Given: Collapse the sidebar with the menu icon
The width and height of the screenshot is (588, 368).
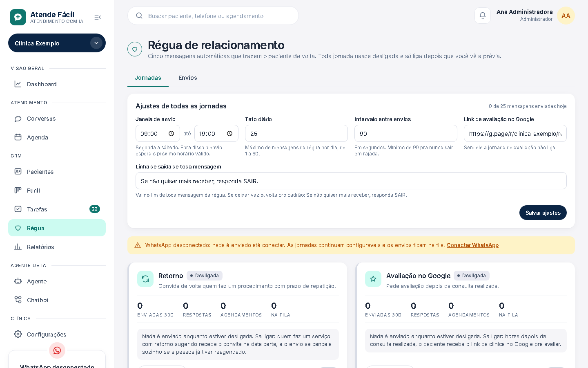Looking at the screenshot, I should pyautogui.click(x=98, y=17).
